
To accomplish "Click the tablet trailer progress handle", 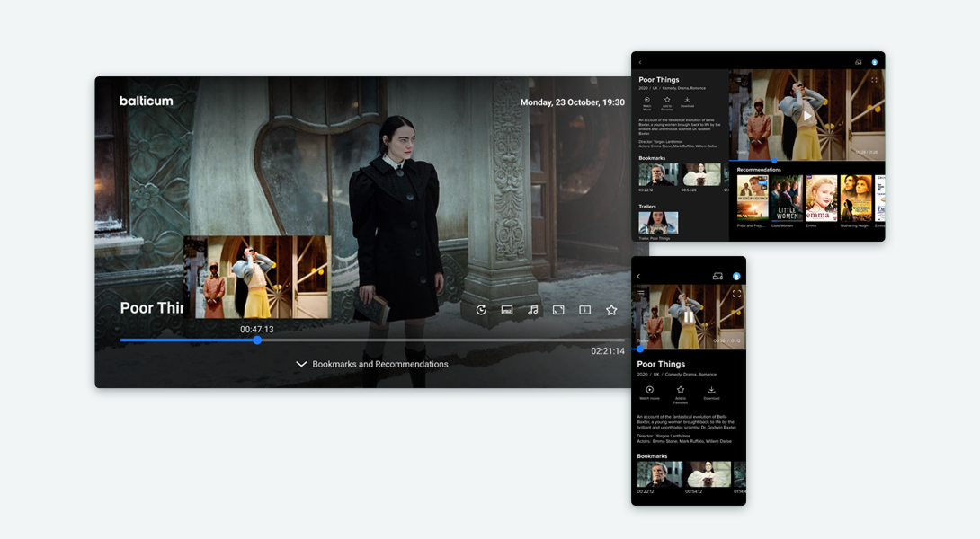I will (774, 161).
